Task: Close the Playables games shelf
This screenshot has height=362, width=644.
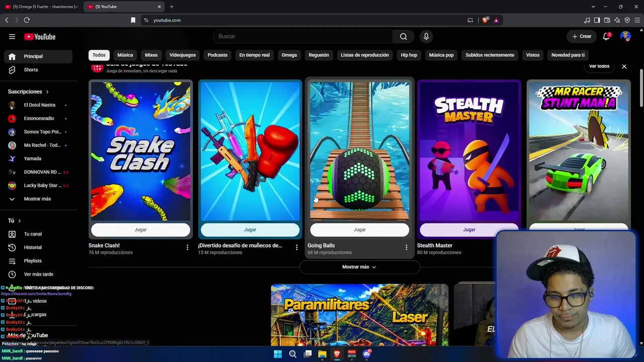Action: point(624,66)
